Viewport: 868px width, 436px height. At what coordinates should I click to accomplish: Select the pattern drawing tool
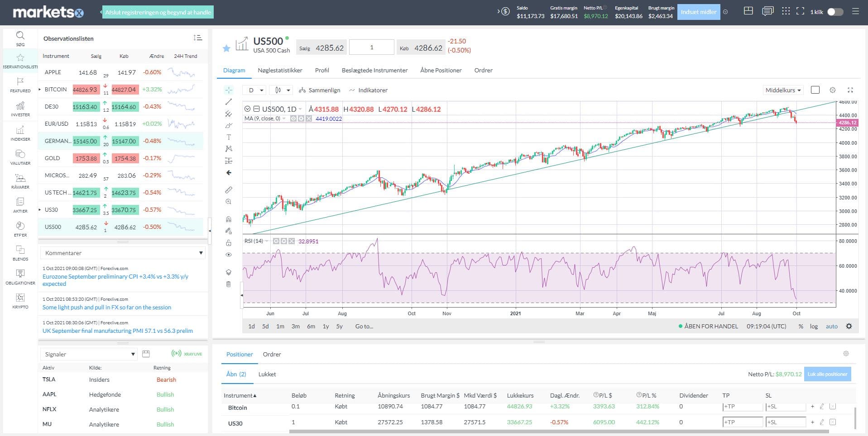click(x=229, y=149)
